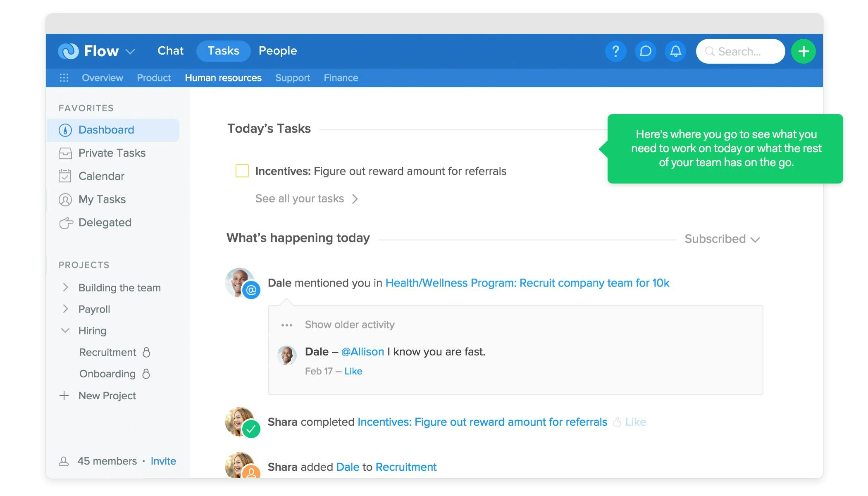Open the chat bubble icon in header
This screenshot has height=496, width=868.
click(645, 51)
